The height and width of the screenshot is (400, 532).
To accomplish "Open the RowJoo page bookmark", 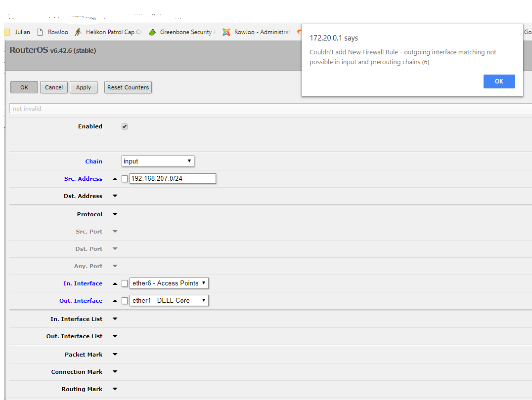I will click(x=52, y=32).
